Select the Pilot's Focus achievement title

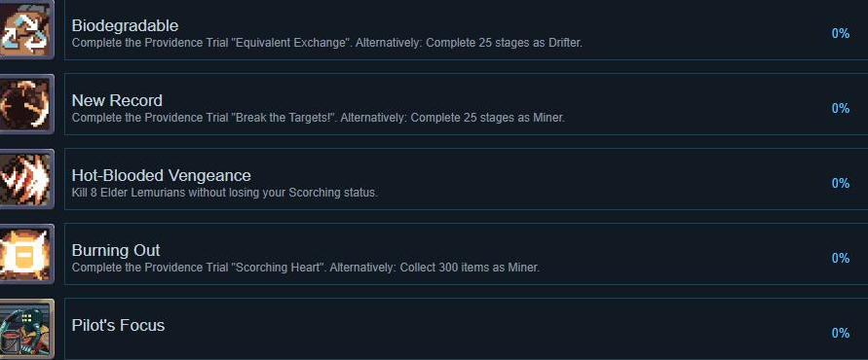(x=119, y=325)
